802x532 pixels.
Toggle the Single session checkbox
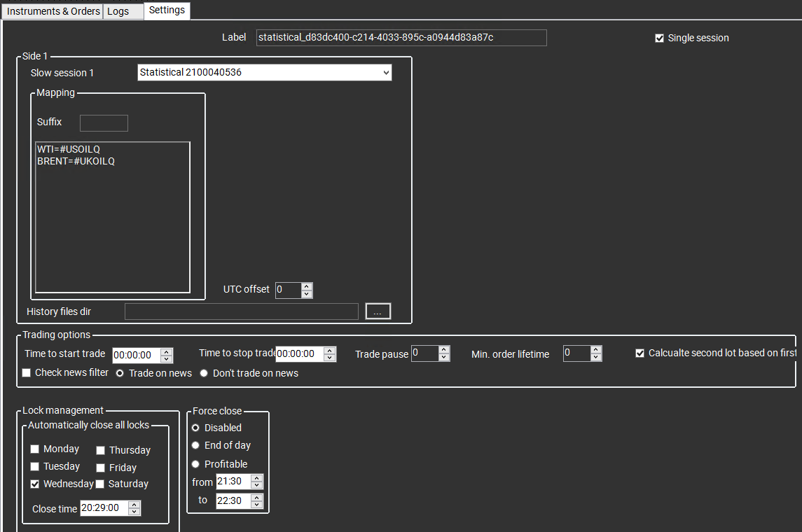[x=659, y=38]
